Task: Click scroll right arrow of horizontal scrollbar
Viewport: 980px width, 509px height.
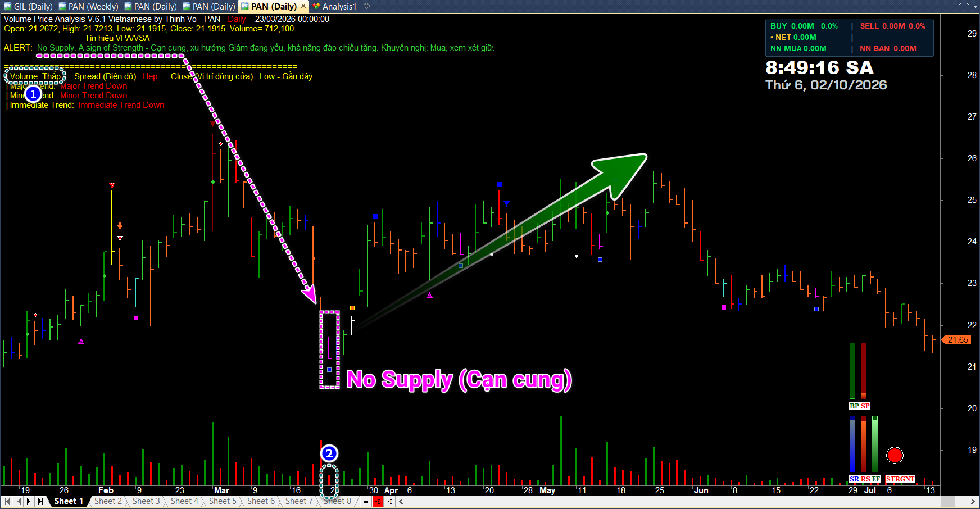Action: (973, 501)
